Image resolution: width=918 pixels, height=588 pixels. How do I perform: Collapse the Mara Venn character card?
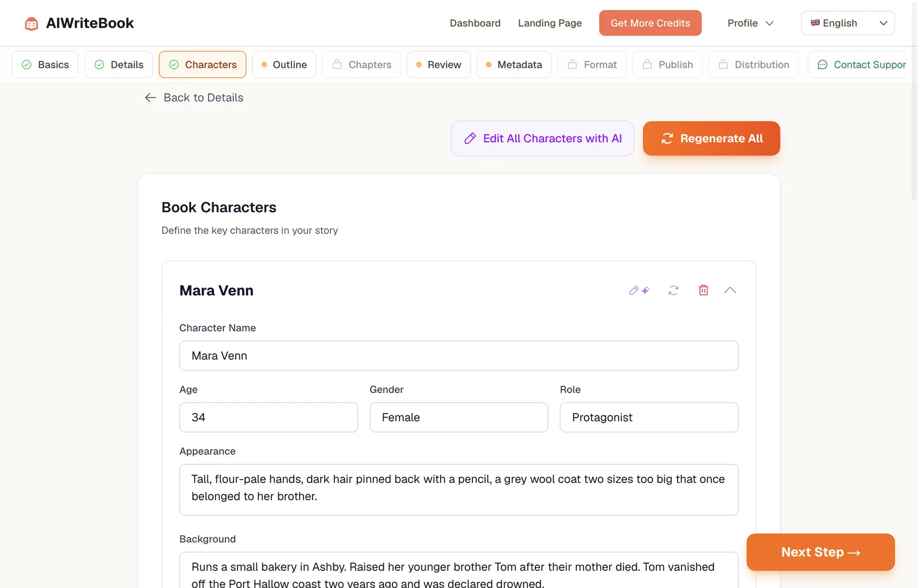(730, 290)
